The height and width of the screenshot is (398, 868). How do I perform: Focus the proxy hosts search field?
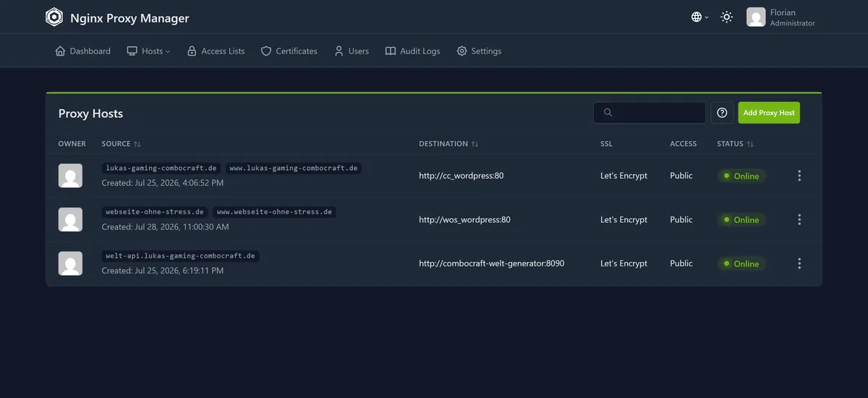650,113
